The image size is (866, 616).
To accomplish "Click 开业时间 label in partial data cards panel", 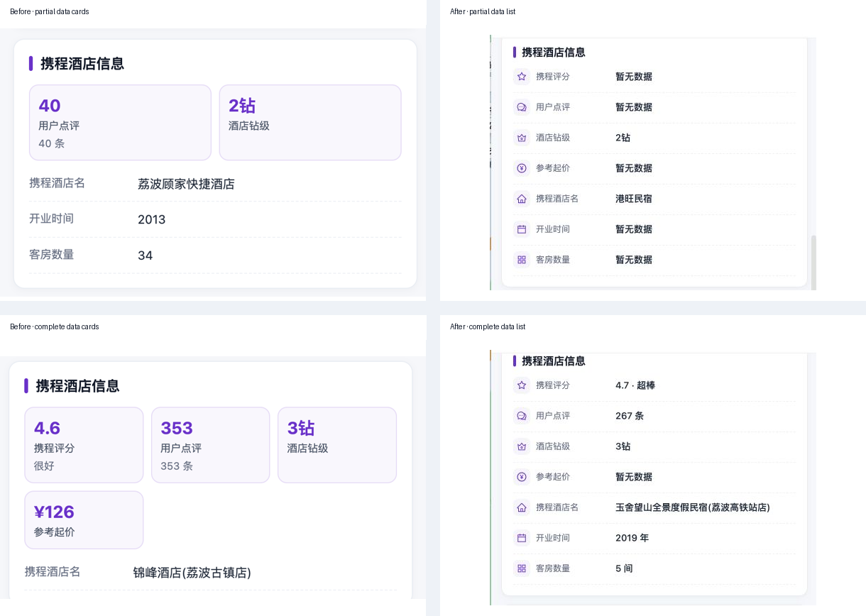I will pyautogui.click(x=51, y=219).
